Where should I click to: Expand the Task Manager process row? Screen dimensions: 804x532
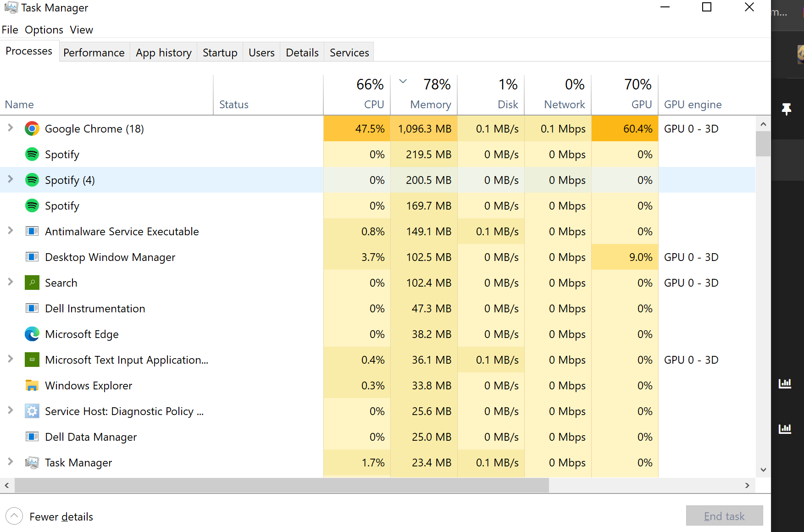pyautogui.click(x=10, y=462)
